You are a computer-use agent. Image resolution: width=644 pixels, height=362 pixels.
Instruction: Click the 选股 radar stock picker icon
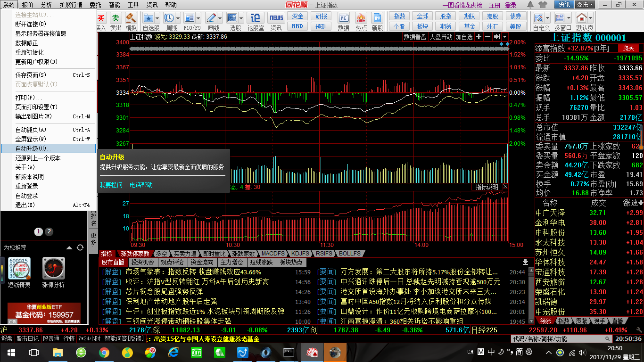pyautogui.click(x=232, y=18)
